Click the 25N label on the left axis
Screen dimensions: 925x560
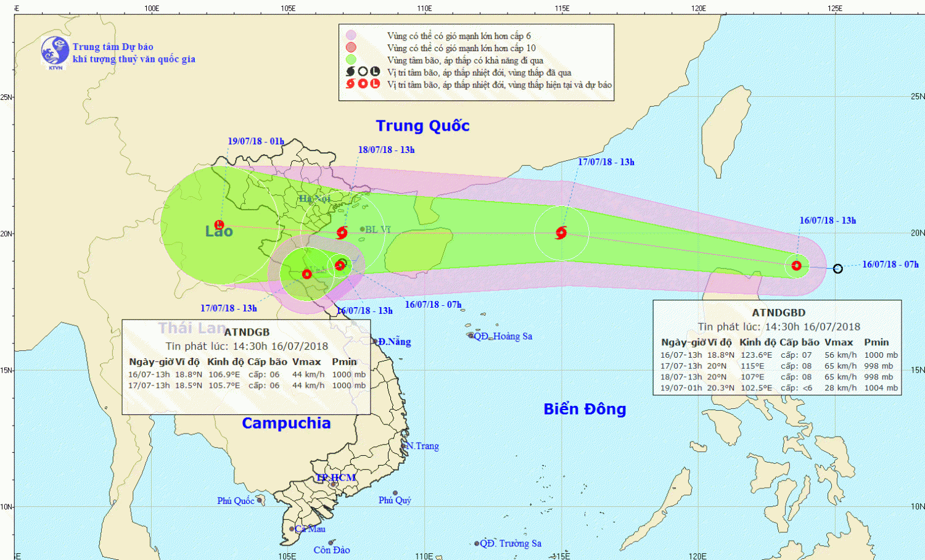6,97
